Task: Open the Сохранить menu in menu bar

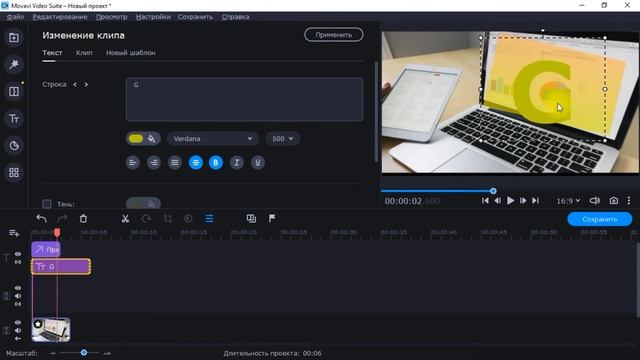Action: tap(195, 17)
